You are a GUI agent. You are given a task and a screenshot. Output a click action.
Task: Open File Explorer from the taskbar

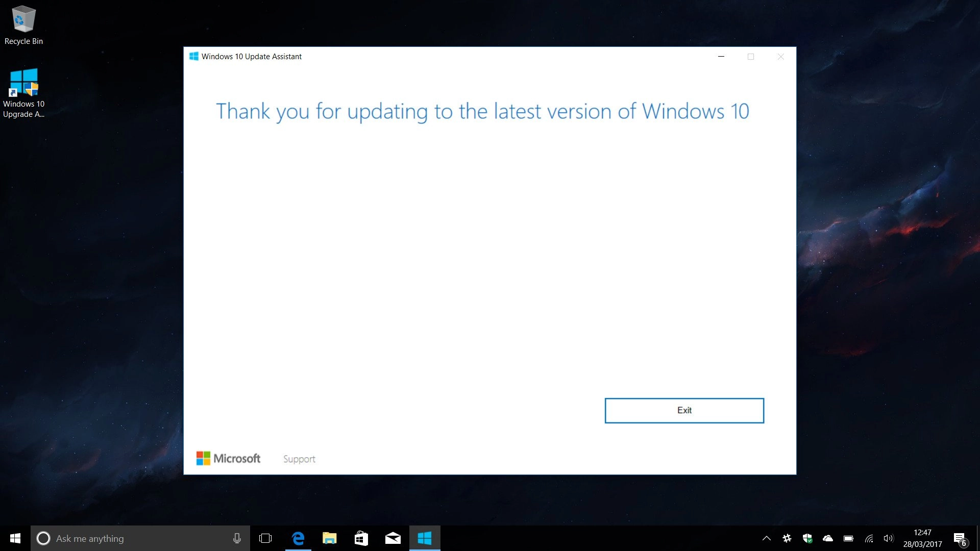[330, 538]
